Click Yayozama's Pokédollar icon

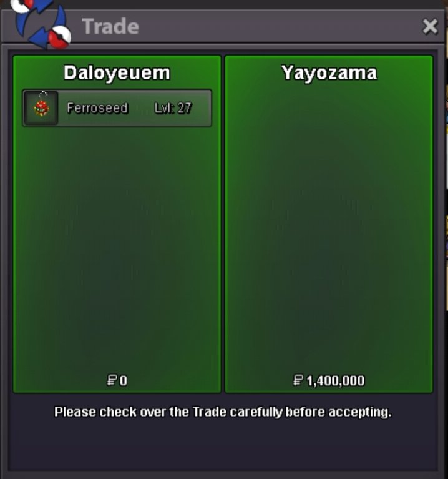pos(298,380)
